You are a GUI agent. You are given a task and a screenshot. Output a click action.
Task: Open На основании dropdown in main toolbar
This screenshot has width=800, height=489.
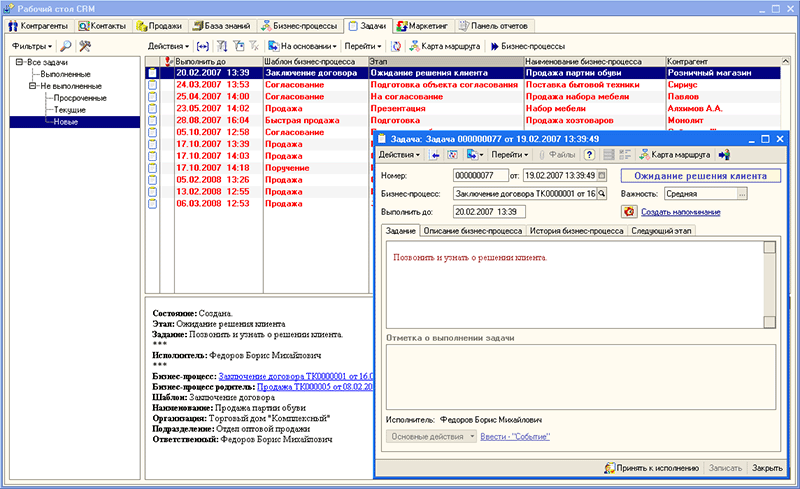coord(303,46)
